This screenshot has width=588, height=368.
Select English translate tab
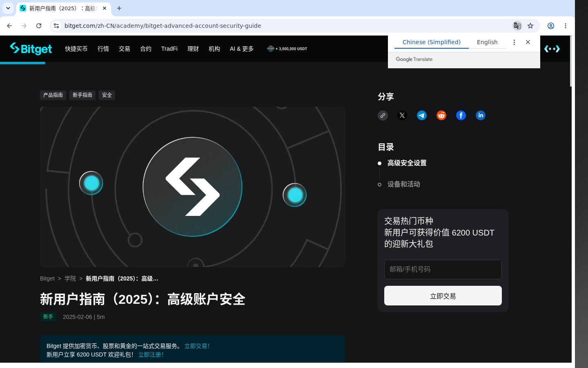[487, 42]
